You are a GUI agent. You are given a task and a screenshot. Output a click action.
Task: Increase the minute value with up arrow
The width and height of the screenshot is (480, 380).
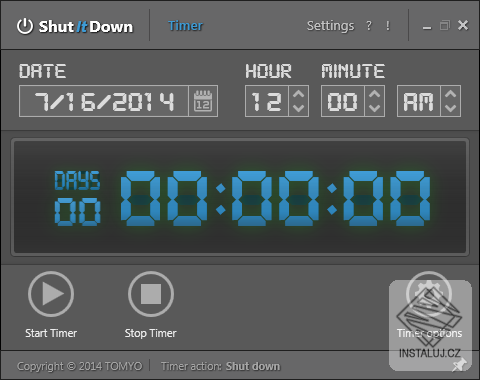pos(374,94)
